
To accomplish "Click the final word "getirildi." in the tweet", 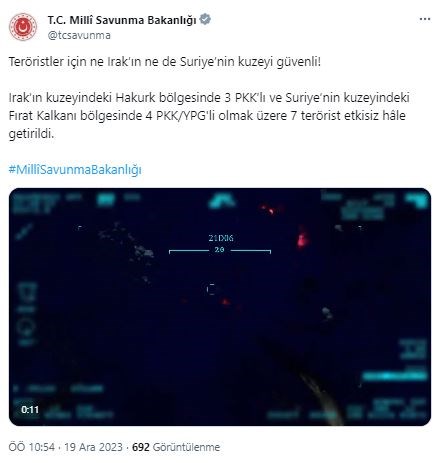I will [x=31, y=134].
